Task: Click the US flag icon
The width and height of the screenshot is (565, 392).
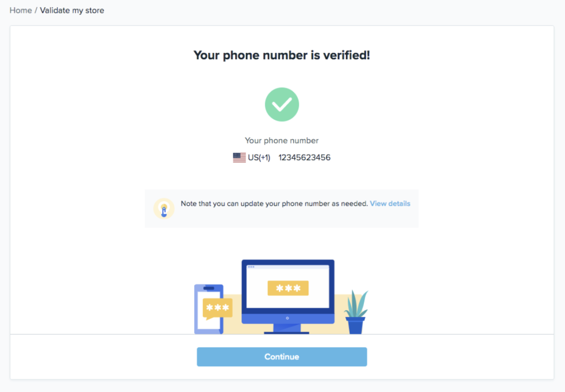Action: [239, 158]
